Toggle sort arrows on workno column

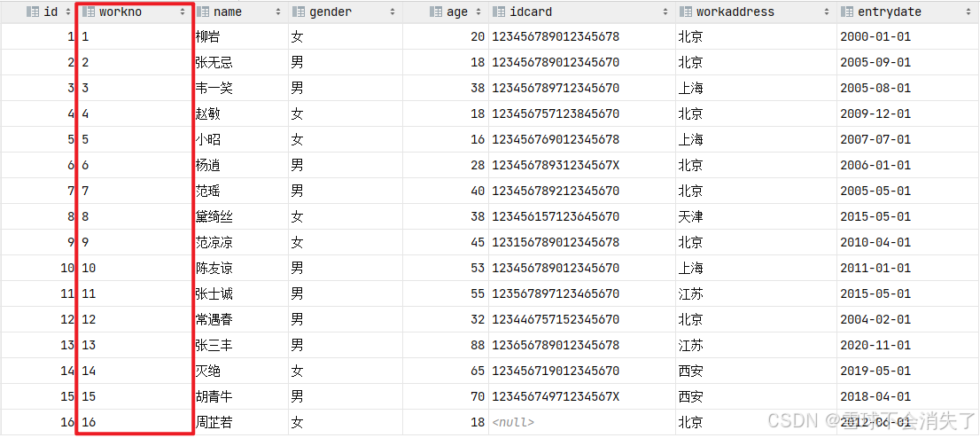click(183, 12)
